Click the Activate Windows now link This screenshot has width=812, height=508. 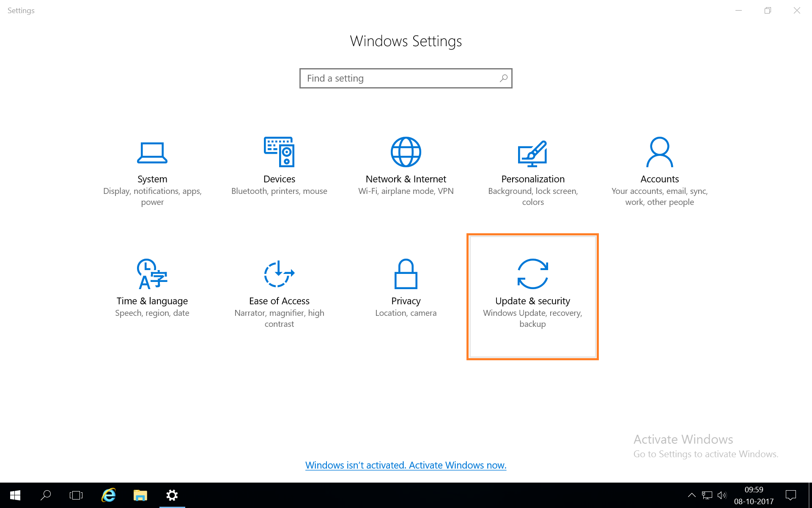[x=406, y=465]
